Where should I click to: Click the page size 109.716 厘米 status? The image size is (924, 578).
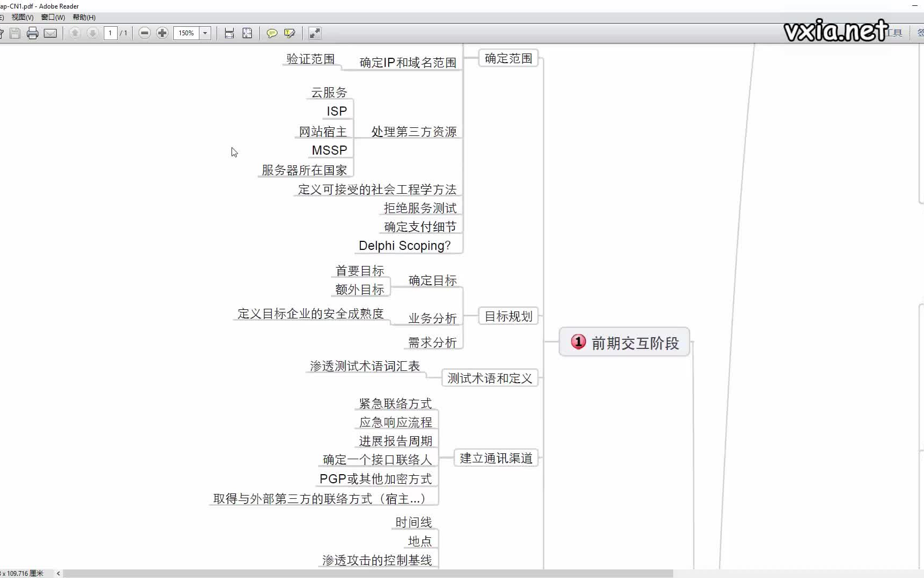click(22, 573)
